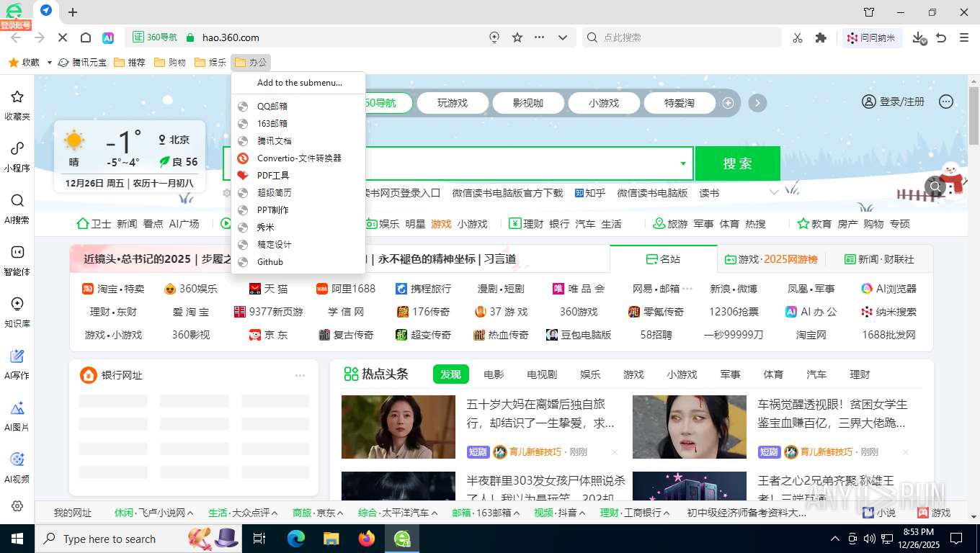Open Firefox from the taskbar
Screen dimensions: 980x553
coord(367,538)
